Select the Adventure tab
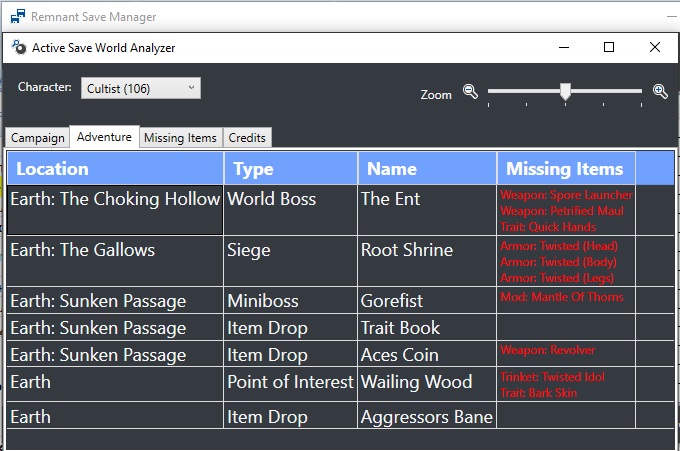The height and width of the screenshot is (451, 680). [104, 137]
